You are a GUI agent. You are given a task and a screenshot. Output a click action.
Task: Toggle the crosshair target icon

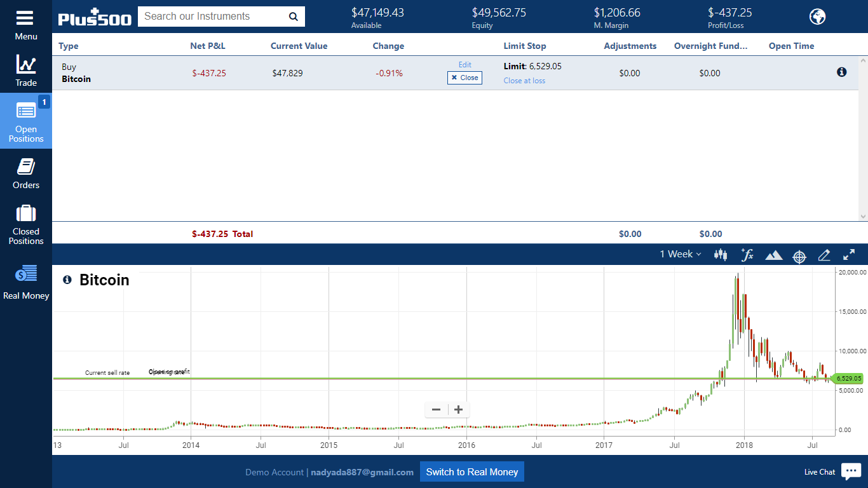tap(799, 256)
